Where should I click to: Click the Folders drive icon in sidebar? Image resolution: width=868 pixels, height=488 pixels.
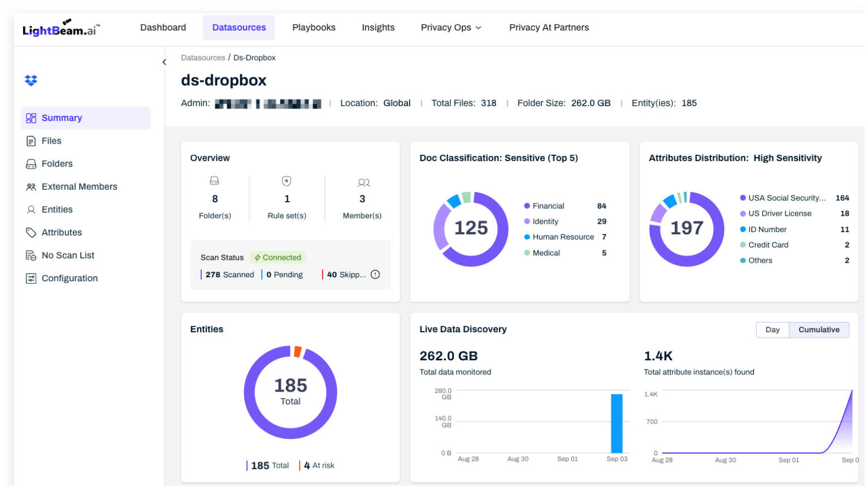tap(31, 164)
